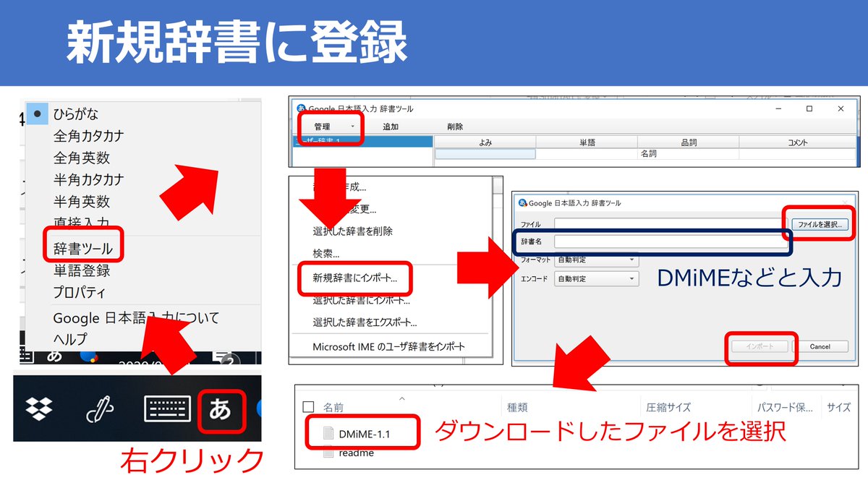Click the 単語 column header
This screenshot has height=488, width=868.
pyautogui.click(x=587, y=142)
